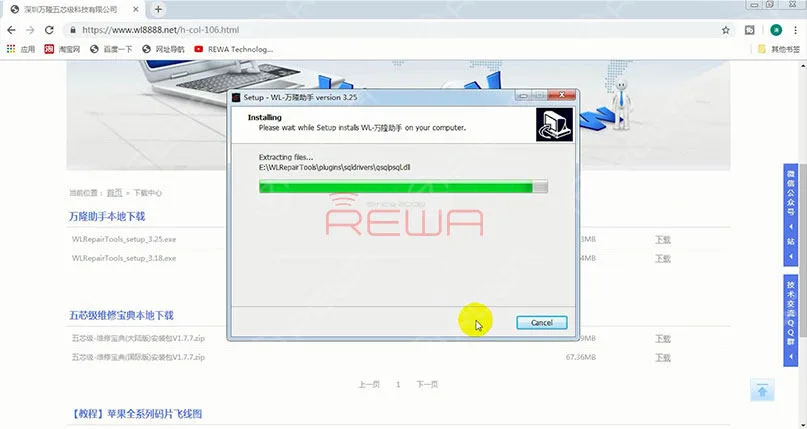Click the 首页 breadcrumb link
This screenshot has width=807, height=429.
point(114,193)
